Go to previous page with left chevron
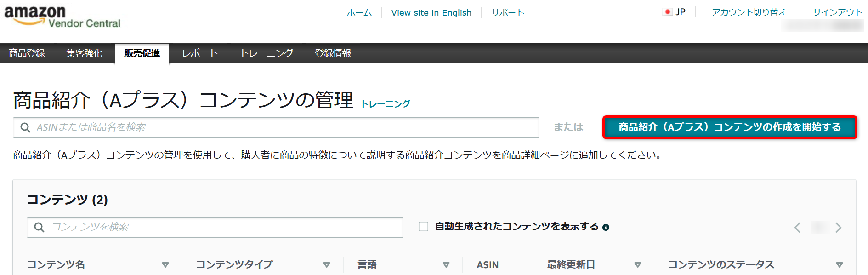 point(798,228)
